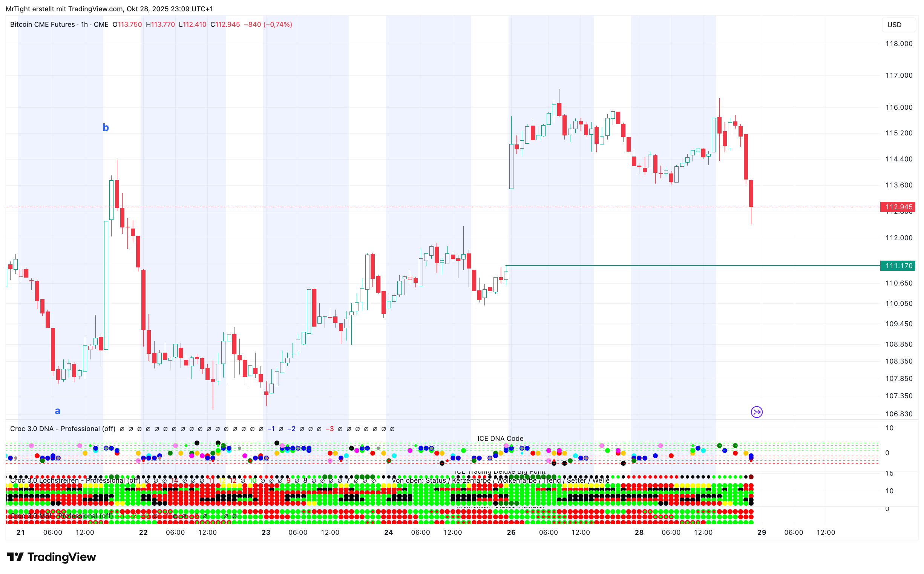This screenshot has height=574, width=924.
Task: Select the blue wave label 'b'
Action: pyautogui.click(x=106, y=127)
